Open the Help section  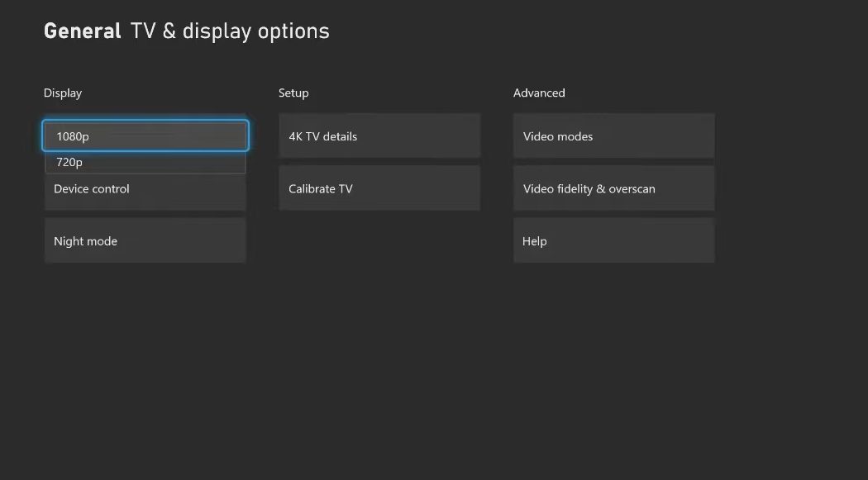click(x=613, y=240)
